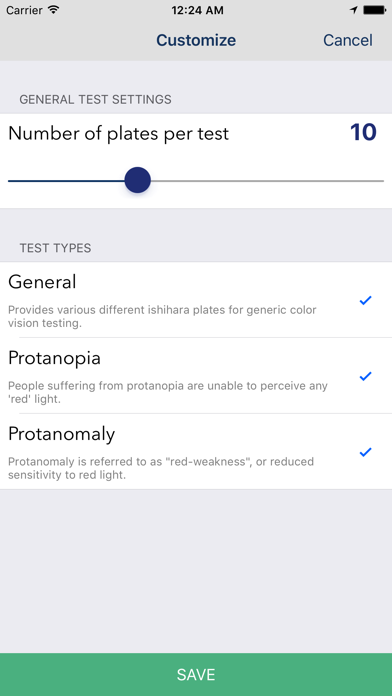Click the plates slider thumb
Screen dimensions: 392x696
(138, 180)
